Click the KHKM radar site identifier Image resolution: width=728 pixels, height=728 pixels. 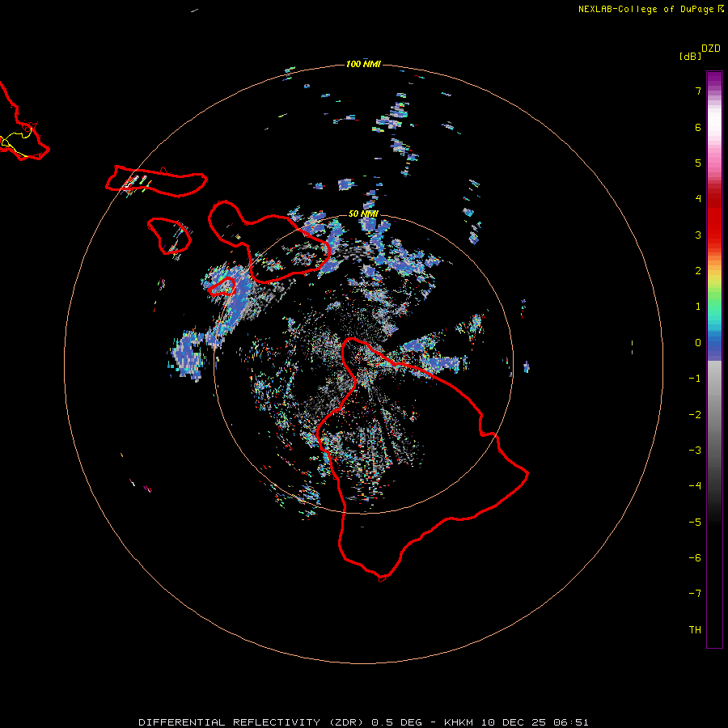pyautogui.click(x=459, y=722)
